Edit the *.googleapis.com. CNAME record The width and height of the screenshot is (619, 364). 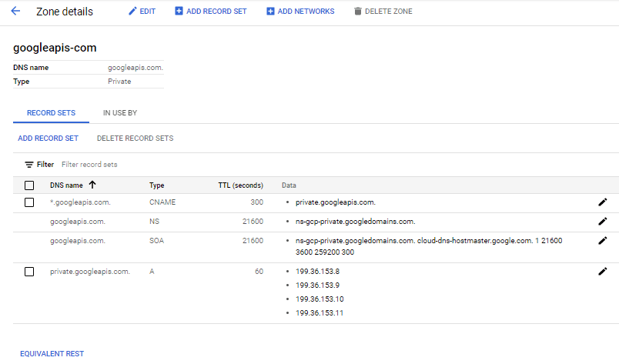(602, 202)
